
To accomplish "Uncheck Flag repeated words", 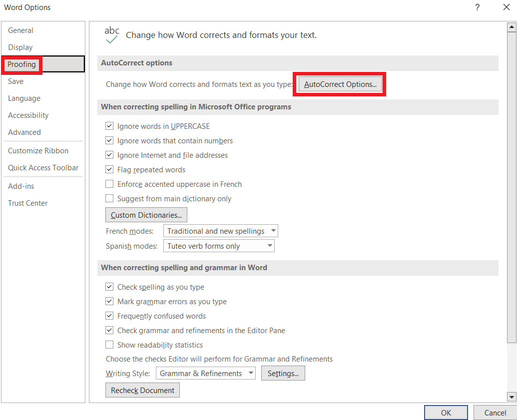I will coord(109,169).
